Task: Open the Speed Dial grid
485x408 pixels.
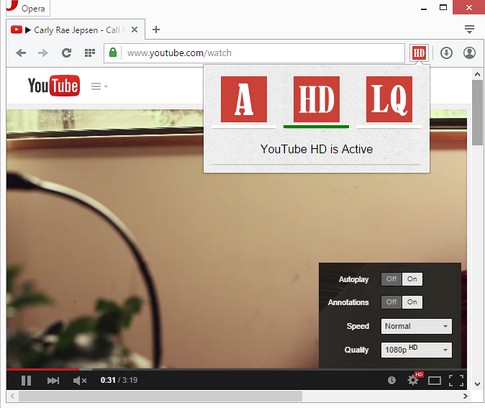Action: (90, 53)
